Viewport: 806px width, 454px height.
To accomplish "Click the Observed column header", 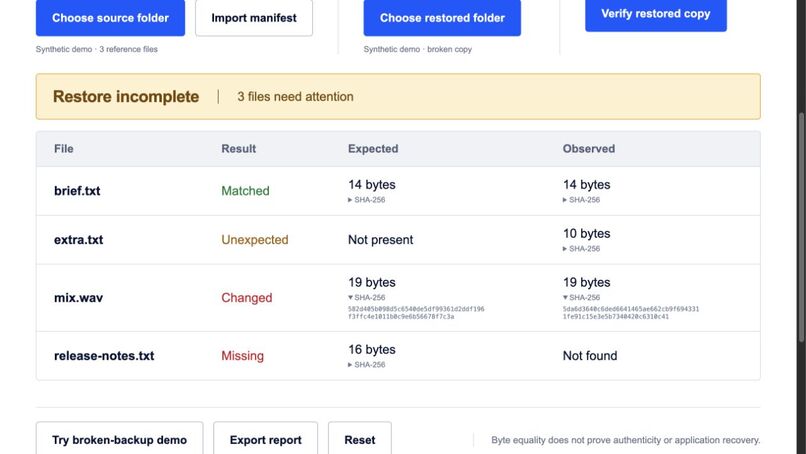I will point(589,149).
